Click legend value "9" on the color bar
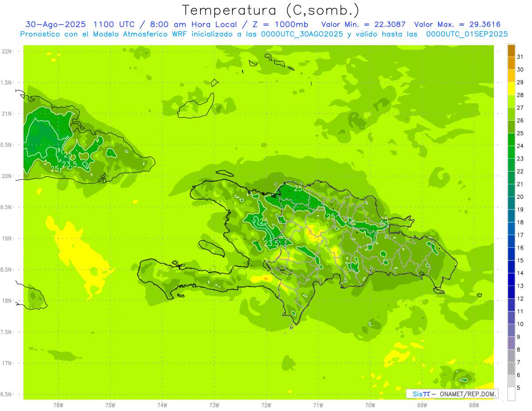The width and height of the screenshot is (532, 411). (x=518, y=337)
